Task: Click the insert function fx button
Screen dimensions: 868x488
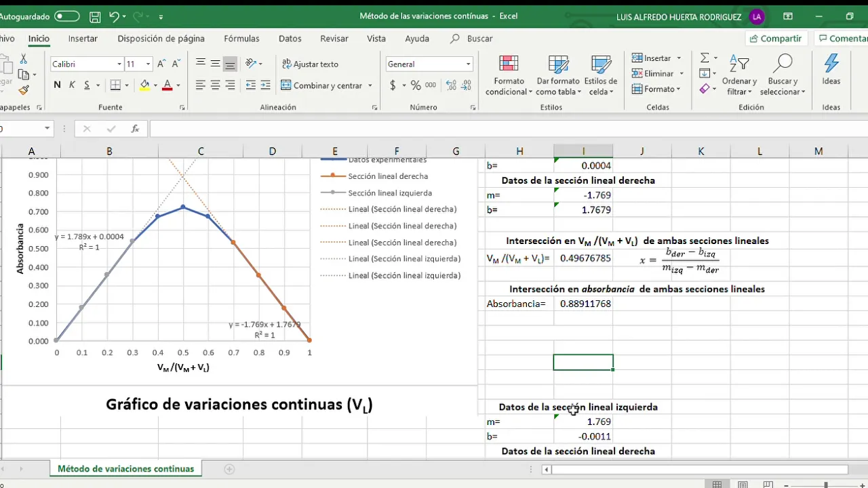Action: [x=135, y=129]
